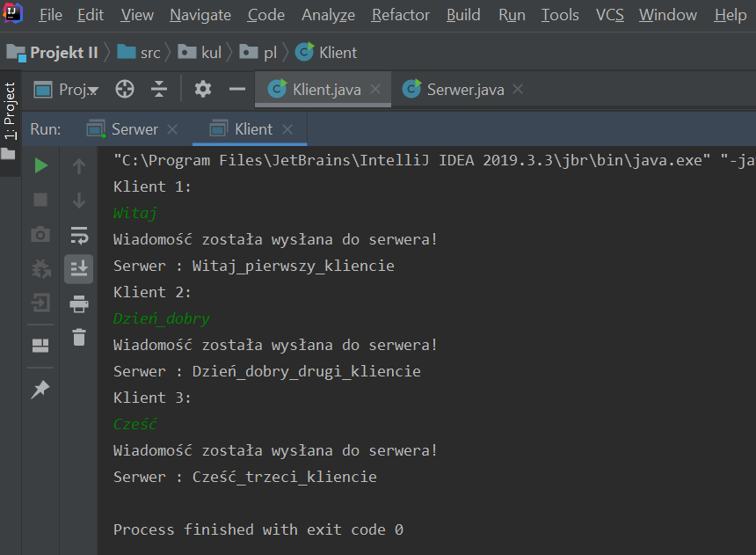Pin the current Run tab
The height and width of the screenshot is (555, 756).
click(x=40, y=389)
